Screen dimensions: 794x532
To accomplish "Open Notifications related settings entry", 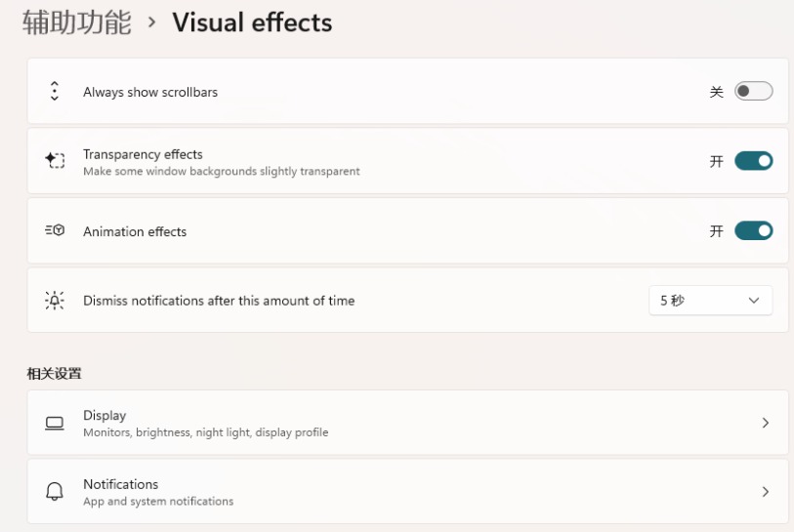I will coord(407,492).
